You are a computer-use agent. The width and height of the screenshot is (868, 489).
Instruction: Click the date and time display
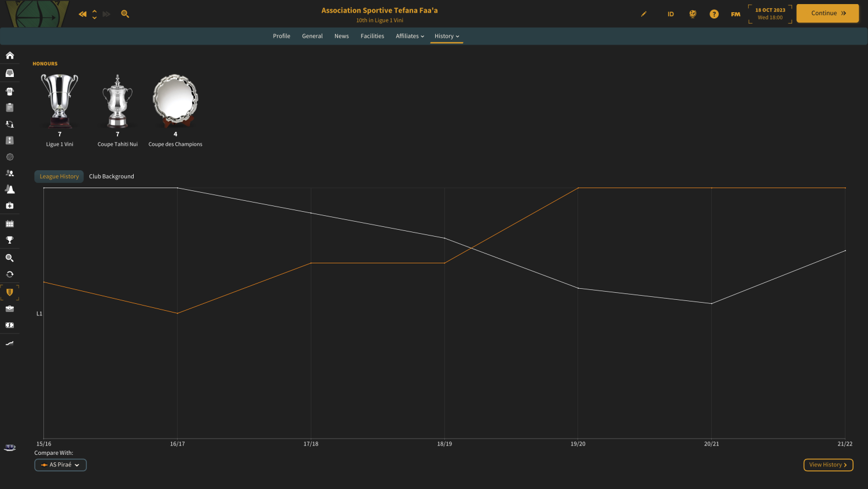(770, 14)
